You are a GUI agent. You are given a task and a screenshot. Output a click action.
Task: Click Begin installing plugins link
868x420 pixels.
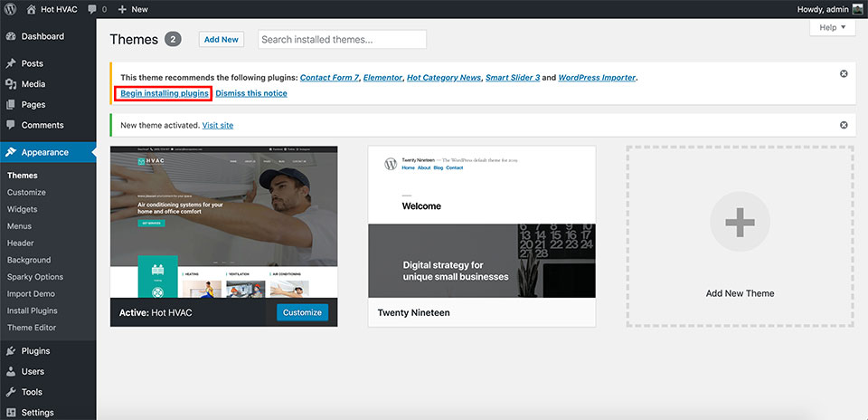pos(165,93)
